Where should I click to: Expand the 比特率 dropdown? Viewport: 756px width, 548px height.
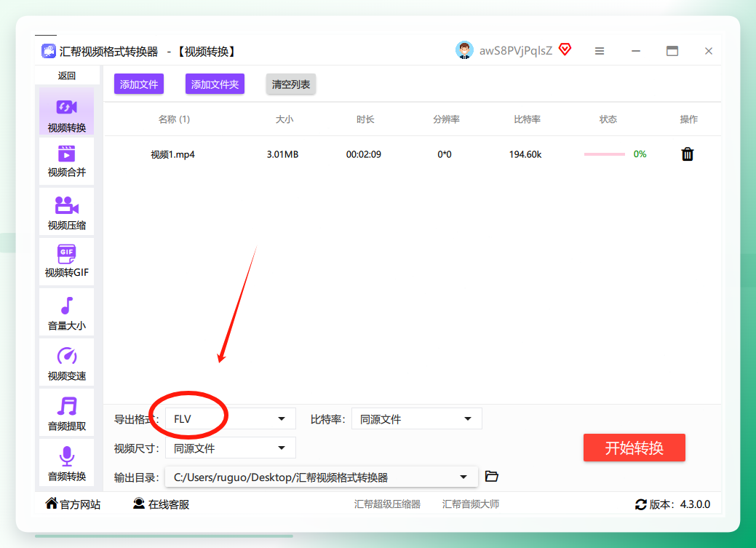[x=417, y=418]
